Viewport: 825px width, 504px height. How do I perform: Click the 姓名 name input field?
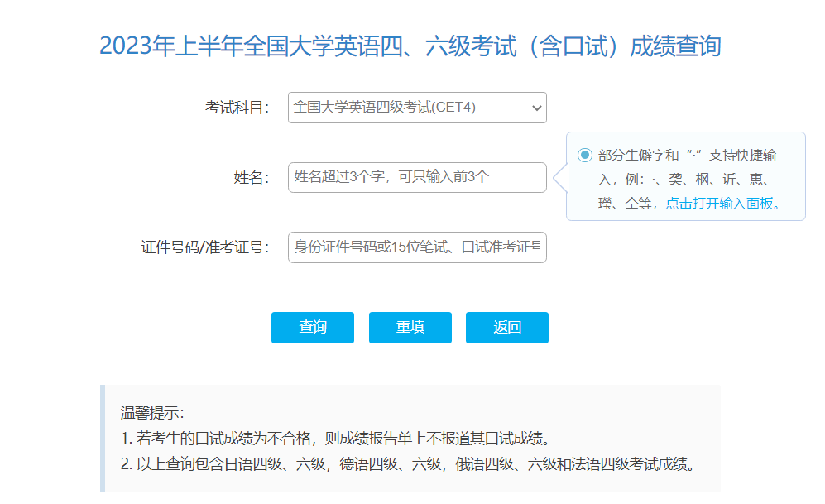pyautogui.click(x=417, y=177)
